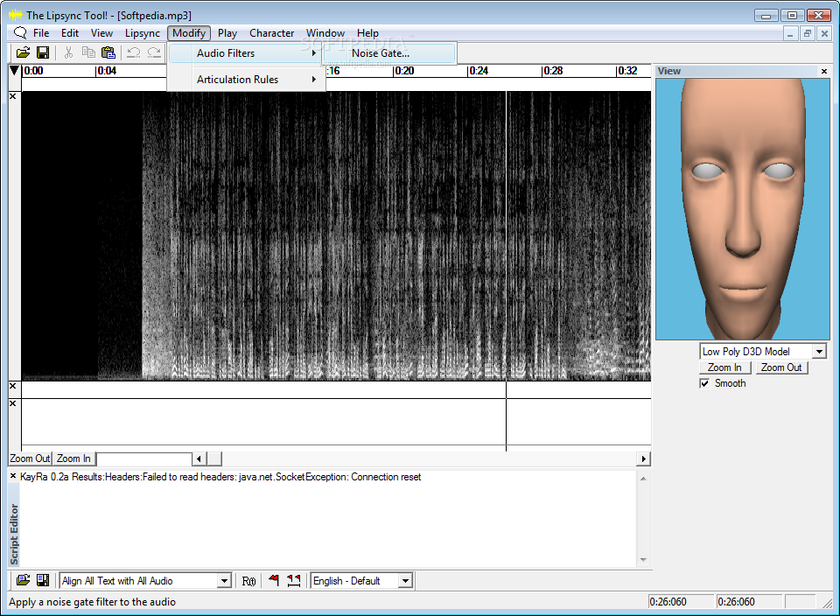Choose Noise Gate... menu entry

pos(389,53)
